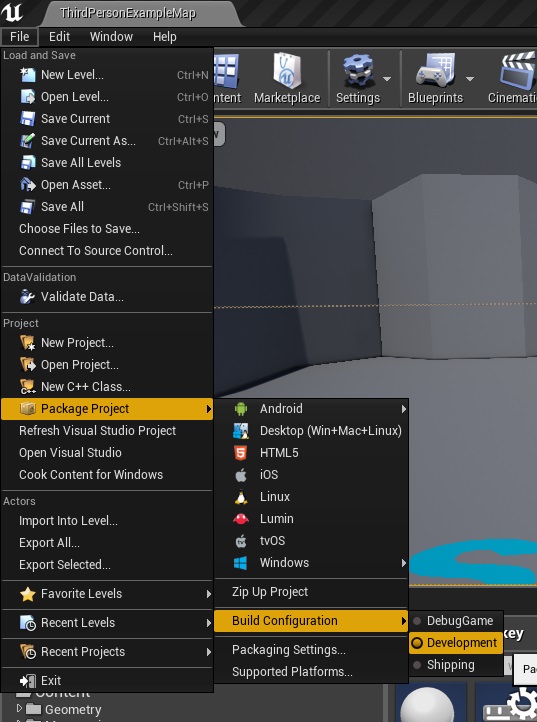The image size is (537, 722).
Task: Click the iOS apple icon
Action: [x=240, y=475]
